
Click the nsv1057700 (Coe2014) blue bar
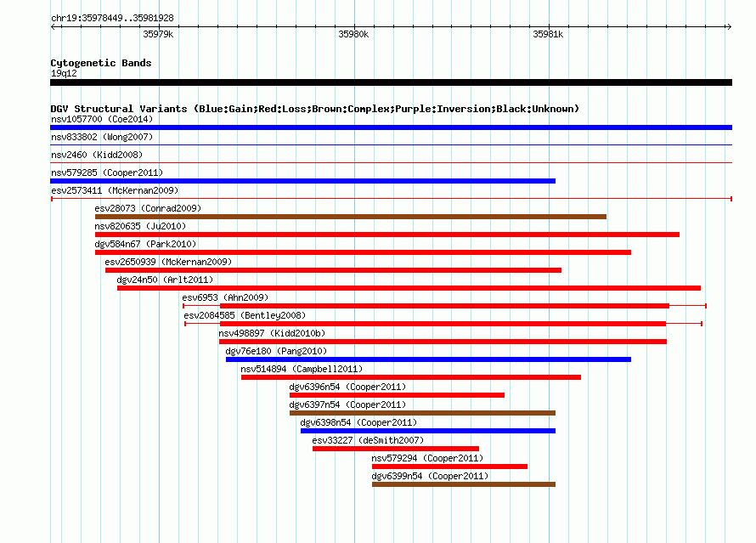coord(391,127)
